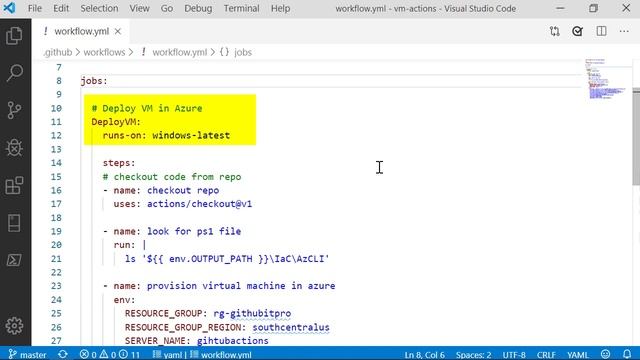Open the File menu
The height and width of the screenshot is (360, 640).
(x=35, y=8)
